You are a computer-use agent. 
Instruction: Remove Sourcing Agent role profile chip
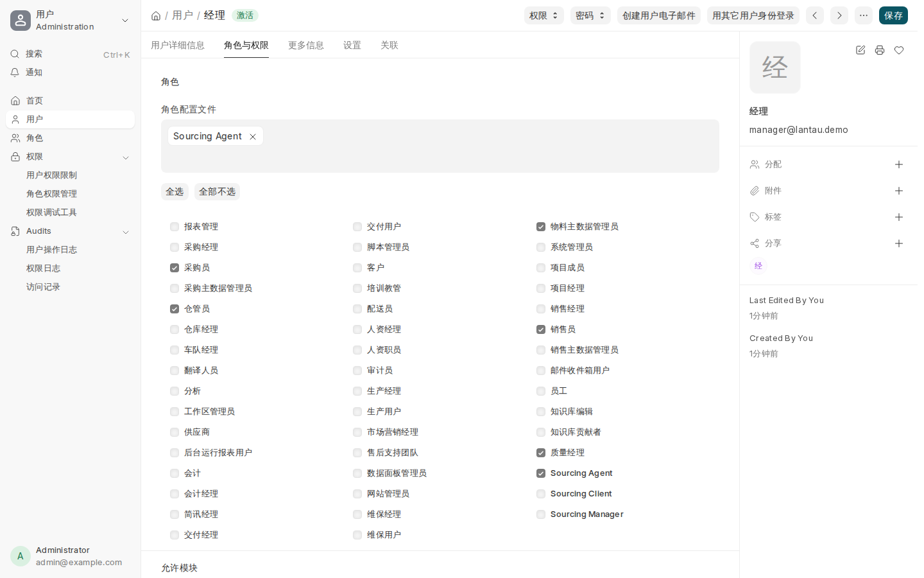pos(253,137)
